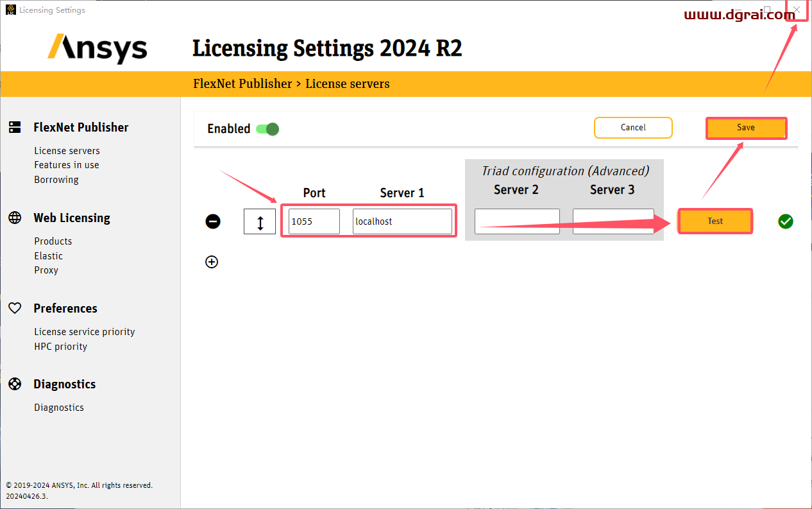812x509 pixels.
Task: Click the Server 1 field with localhost
Action: point(402,221)
